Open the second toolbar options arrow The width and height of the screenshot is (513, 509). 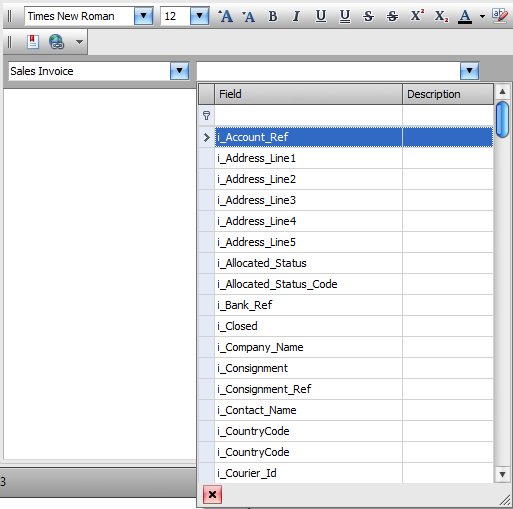[79, 42]
